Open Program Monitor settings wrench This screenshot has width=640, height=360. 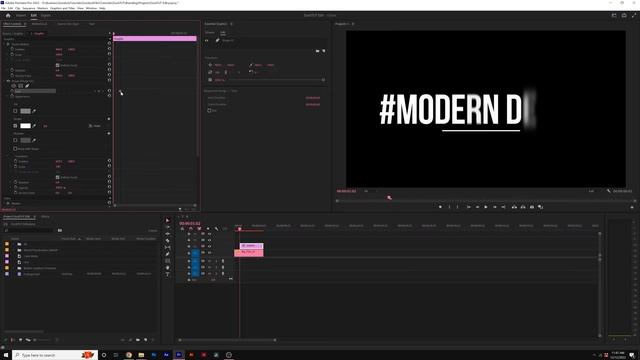pyautogui.click(x=609, y=191)
